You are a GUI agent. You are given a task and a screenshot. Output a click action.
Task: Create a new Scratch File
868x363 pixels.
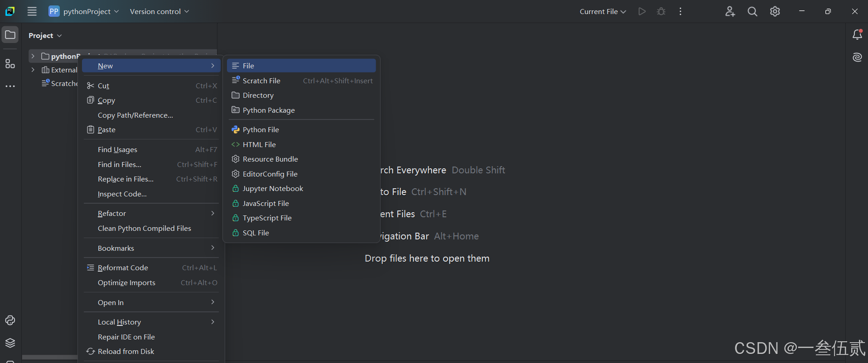coord(301,81)
